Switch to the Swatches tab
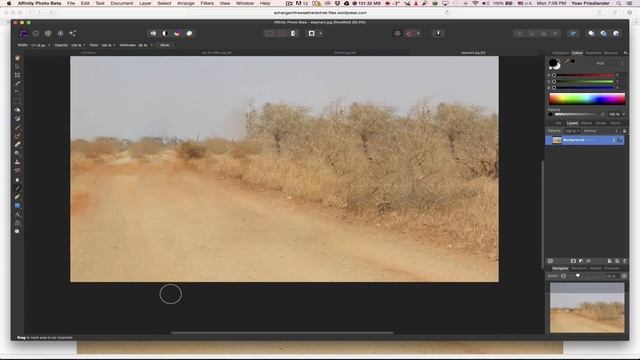Viewport: 640px width, 360px height. (593, 53)
